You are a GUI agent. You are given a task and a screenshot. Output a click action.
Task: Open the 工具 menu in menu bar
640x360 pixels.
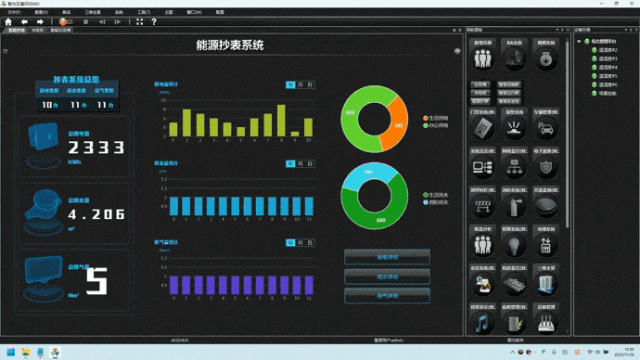(143, 12)
